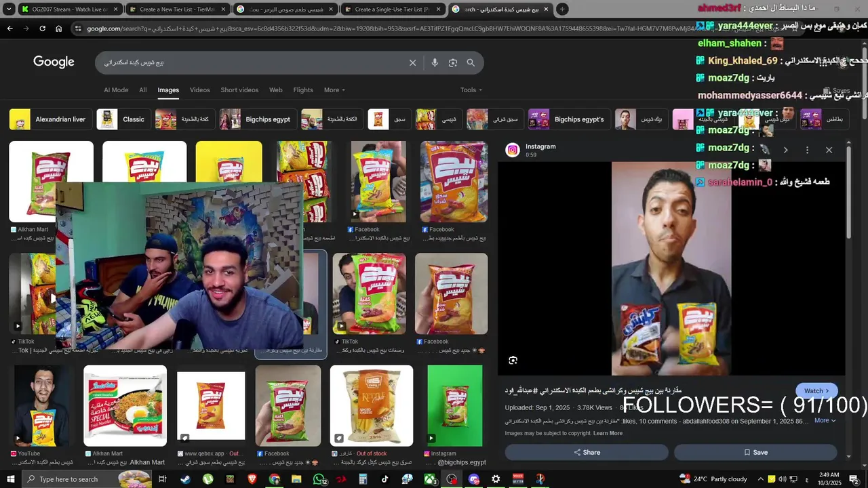Switch to Create a New Tier List tab
This screenshot has height=488, width=868.
[176, 9]
